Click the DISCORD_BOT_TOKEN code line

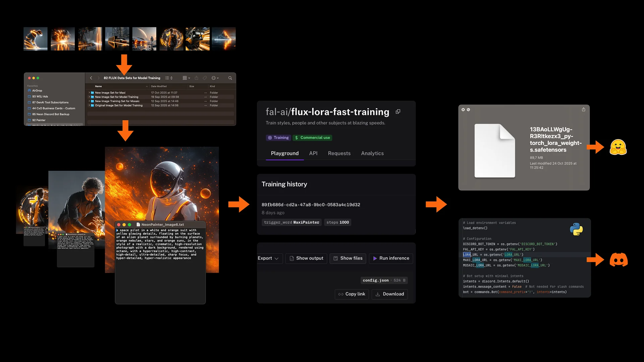[x=510, y=244]
